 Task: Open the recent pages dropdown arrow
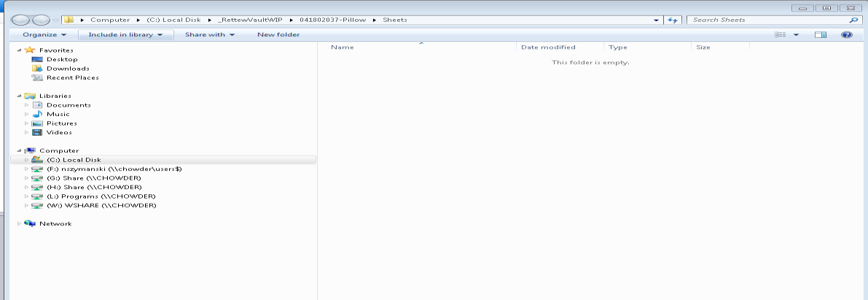(55, 21)
